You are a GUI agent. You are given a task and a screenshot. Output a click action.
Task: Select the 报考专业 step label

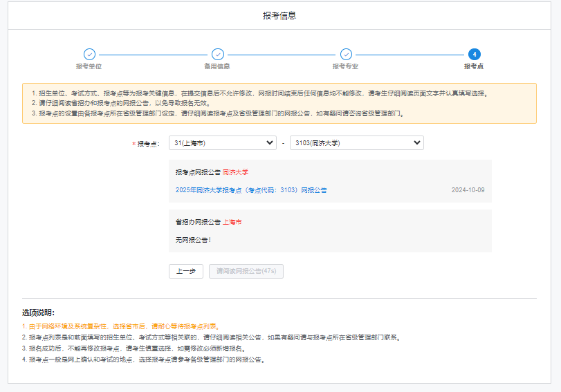click(346, 66)
